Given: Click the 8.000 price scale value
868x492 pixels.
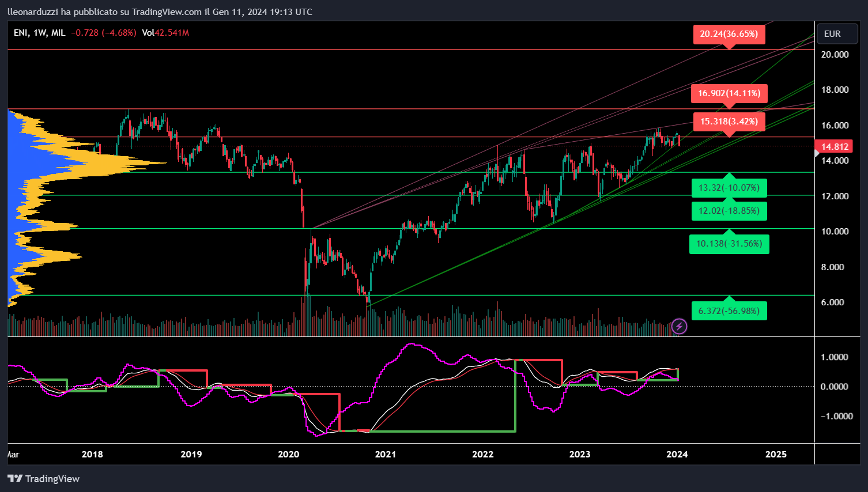Looking at the screenshot, I should pos(833,267).
